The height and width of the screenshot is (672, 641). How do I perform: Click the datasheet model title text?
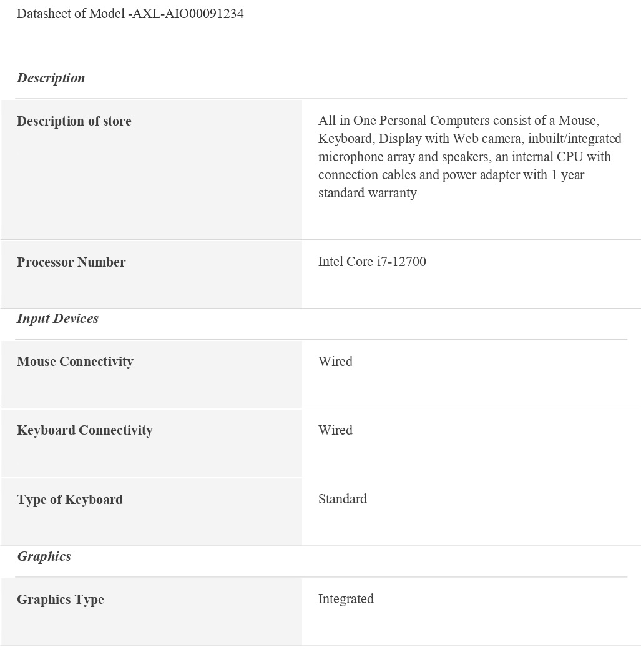(x=130, y=14)
